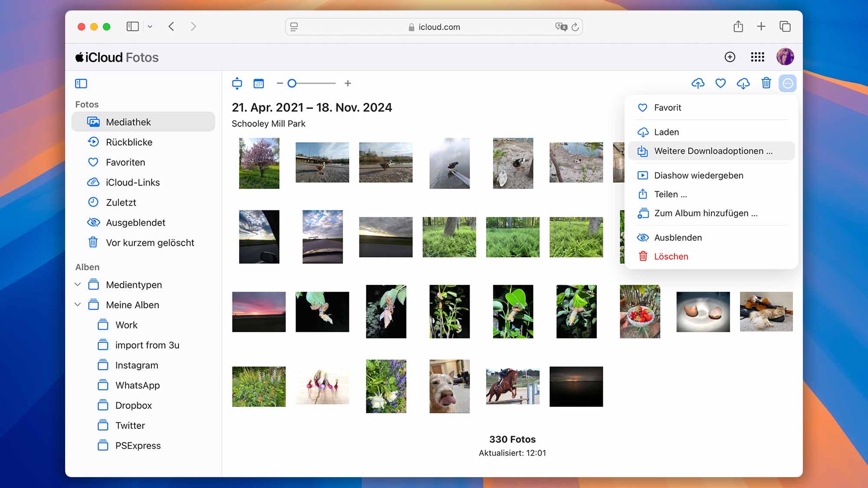This screenshot has height=488, width=868.
Task: Collapse the 'Meine Alben' album section
Action: (78, 305)
